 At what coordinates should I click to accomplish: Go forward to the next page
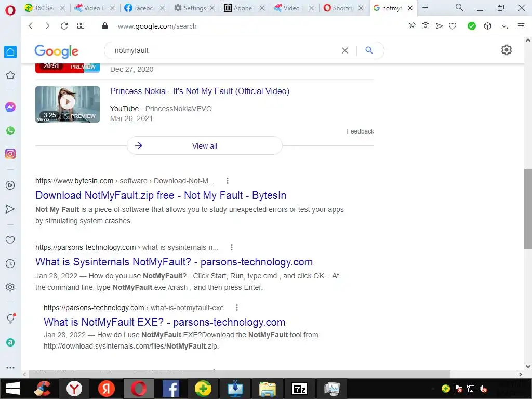click(x=47, y=26)
